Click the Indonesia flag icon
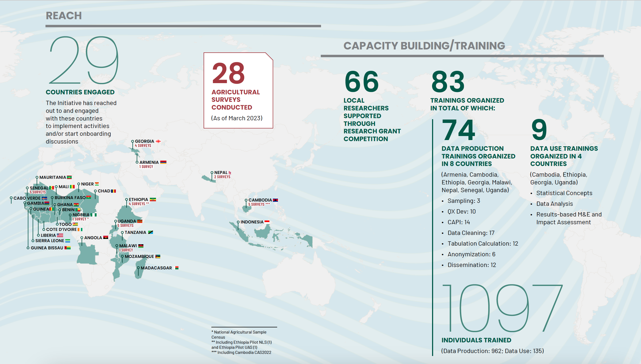641x364 pixels. point(267,222)
